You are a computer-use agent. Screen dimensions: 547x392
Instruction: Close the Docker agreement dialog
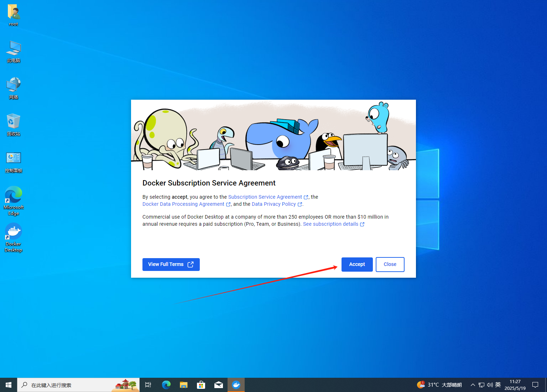click(390, 264)
